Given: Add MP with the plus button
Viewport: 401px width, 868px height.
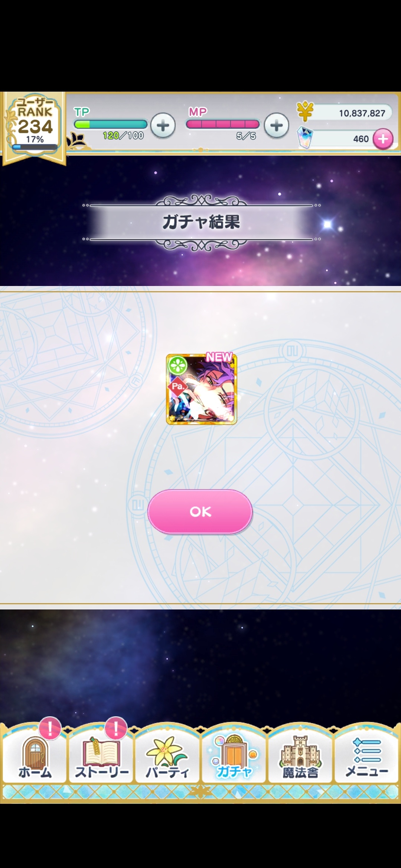Looking at the screenshot, I should (x=276, y=125).
